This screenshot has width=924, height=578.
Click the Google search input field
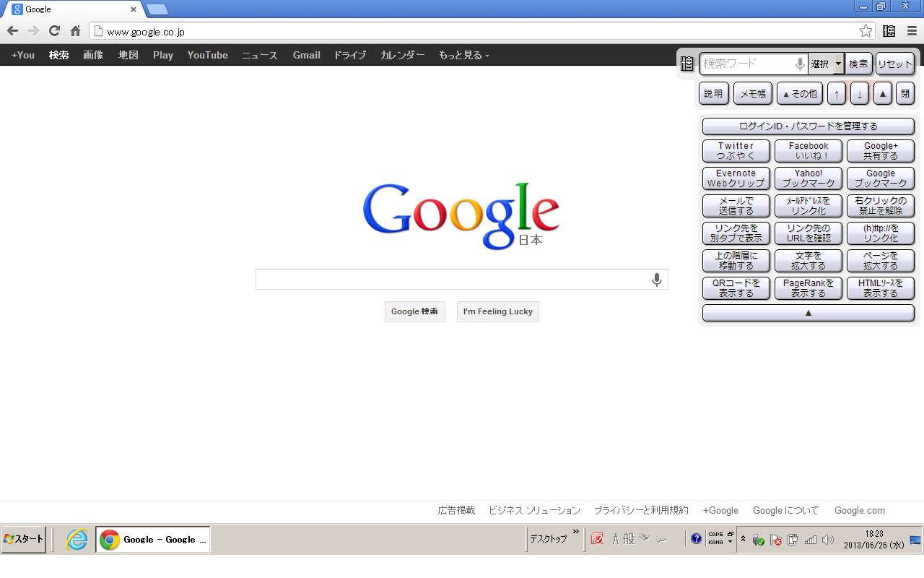[462, 280]
